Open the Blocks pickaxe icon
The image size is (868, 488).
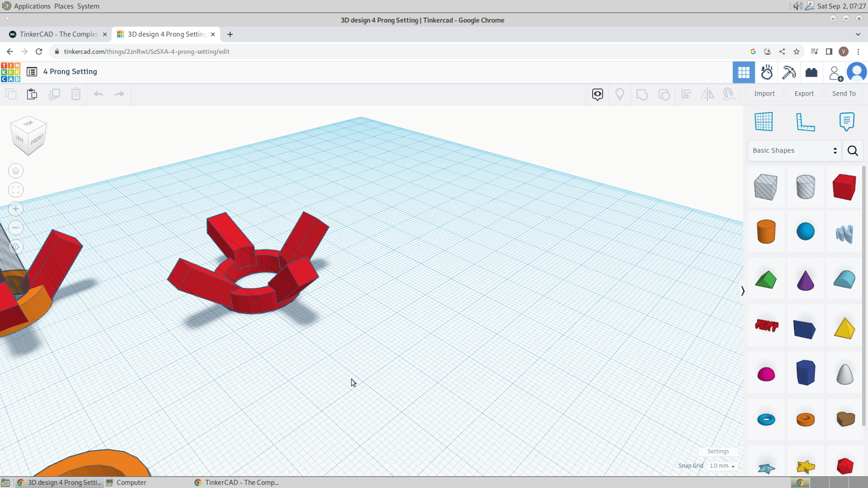pyautogui.click(x=789, y=72)
